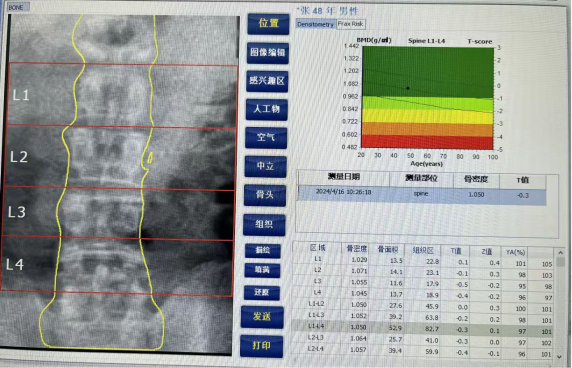Select the L1-L4 row in results table
This screenshot has width=572, height=368.
click(423, 328)
